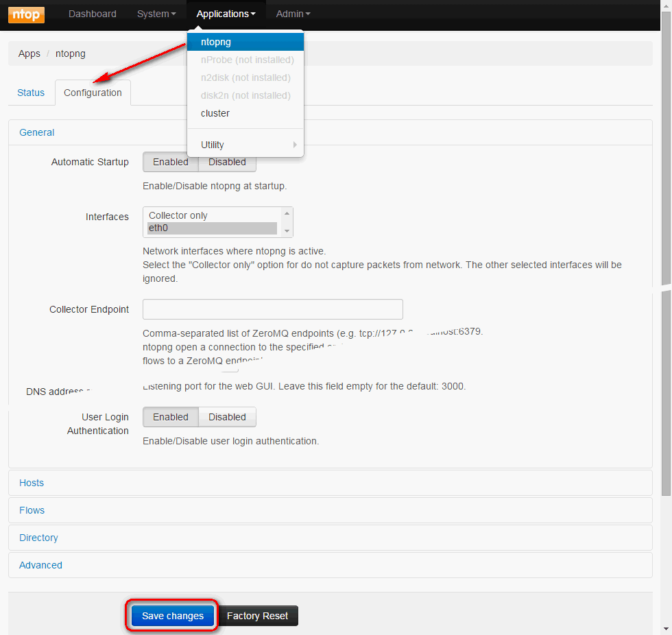Open the Dashboard page
The height and width of the screenshot is (635, 672).
(x=93, y=14)
